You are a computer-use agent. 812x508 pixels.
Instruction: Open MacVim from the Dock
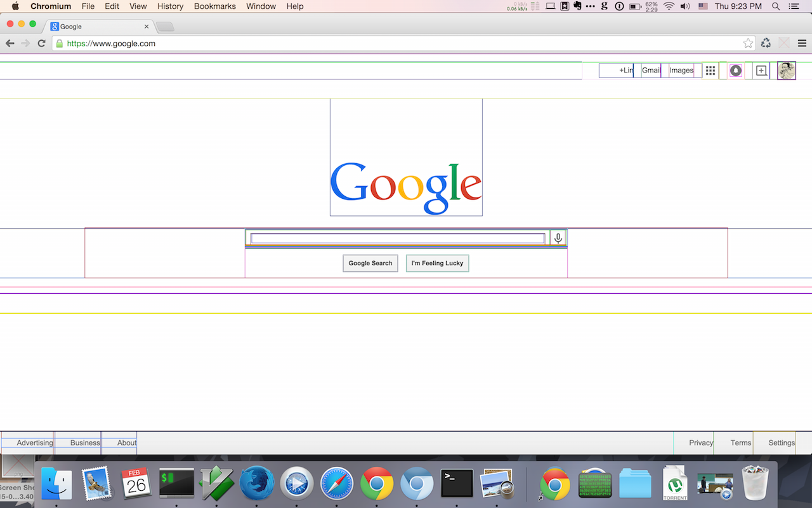217,484
